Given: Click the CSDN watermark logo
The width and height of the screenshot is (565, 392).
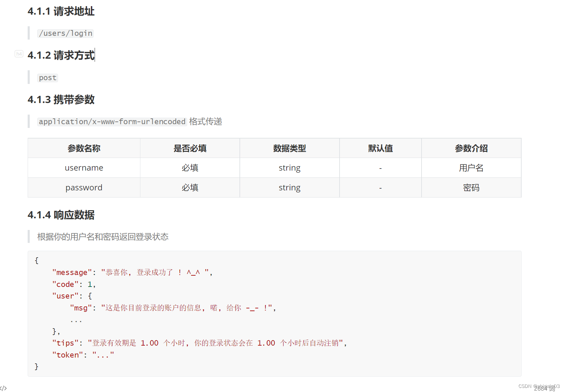Looking at the screenshot, I should 525,386.
